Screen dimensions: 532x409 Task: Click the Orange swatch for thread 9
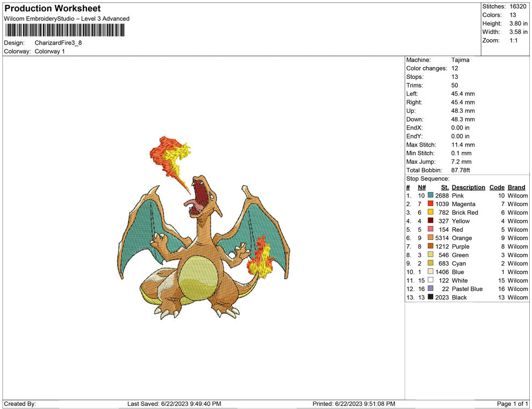pyautogui.click(x=430, y=238)
